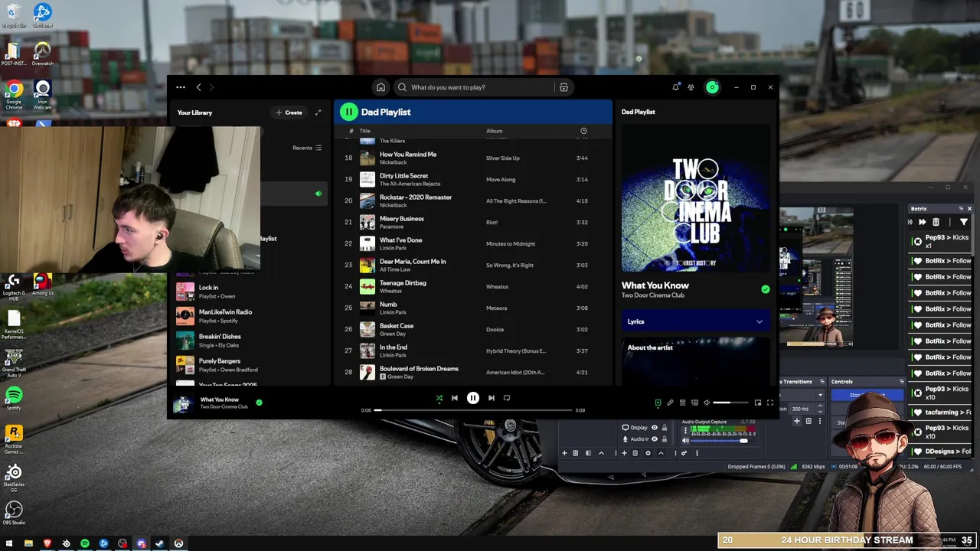This screenshot has height=551, width=980.
Task: Select track Teenage Dirtbag
Action: [473, 286]
